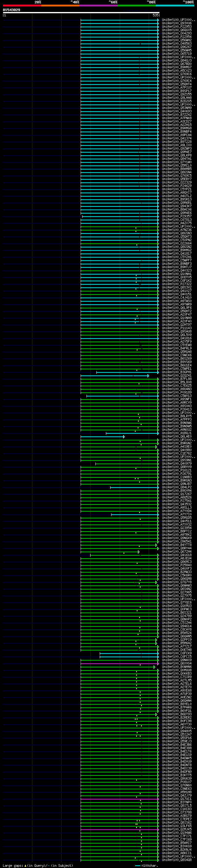
Task: Select hit label UniRef100_B4E3B6
Action: 177,745
